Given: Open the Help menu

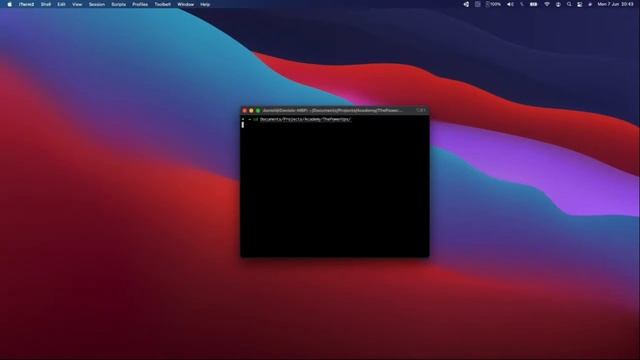Looking at the screenshot, I should 205,4.
